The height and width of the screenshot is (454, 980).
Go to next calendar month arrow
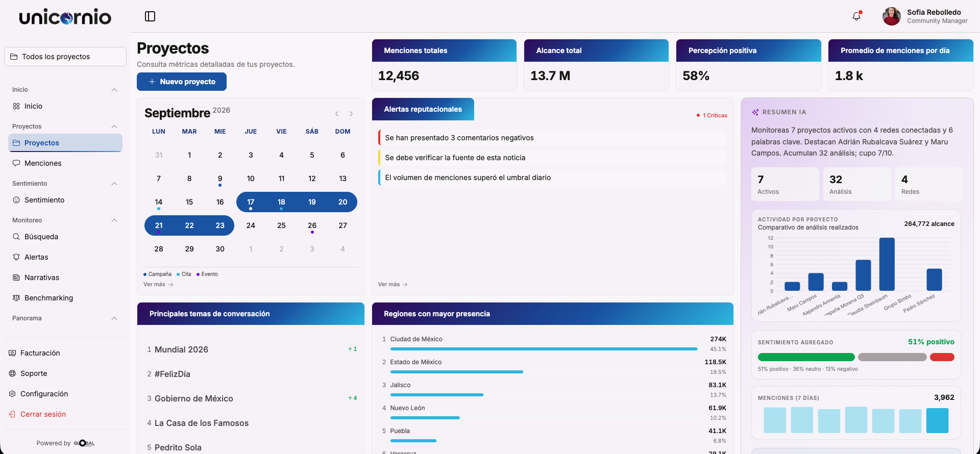tap(351, 114)
